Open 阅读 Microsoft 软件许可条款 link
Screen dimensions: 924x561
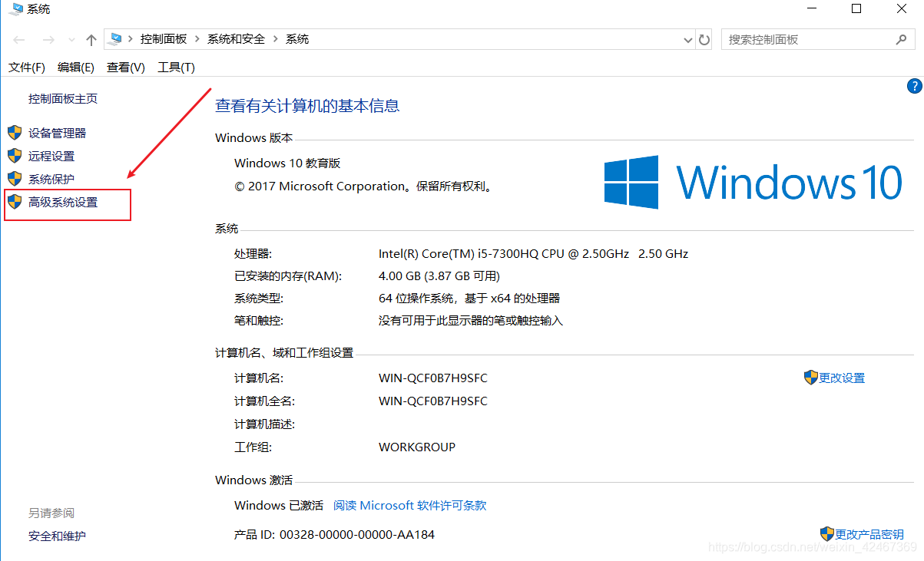click(410, 506)
